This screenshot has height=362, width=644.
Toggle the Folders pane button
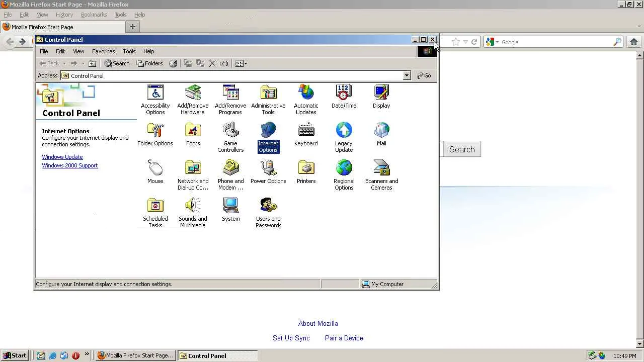click(149, 63)
